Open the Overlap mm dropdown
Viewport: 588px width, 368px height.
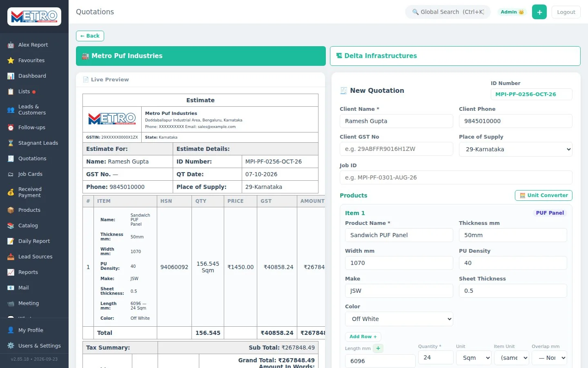point(550,358)
